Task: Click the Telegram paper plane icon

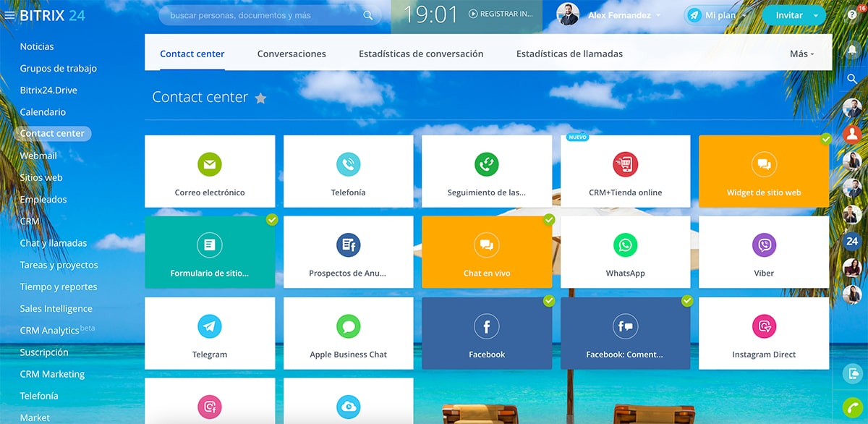Action: [x=210, y=326]
